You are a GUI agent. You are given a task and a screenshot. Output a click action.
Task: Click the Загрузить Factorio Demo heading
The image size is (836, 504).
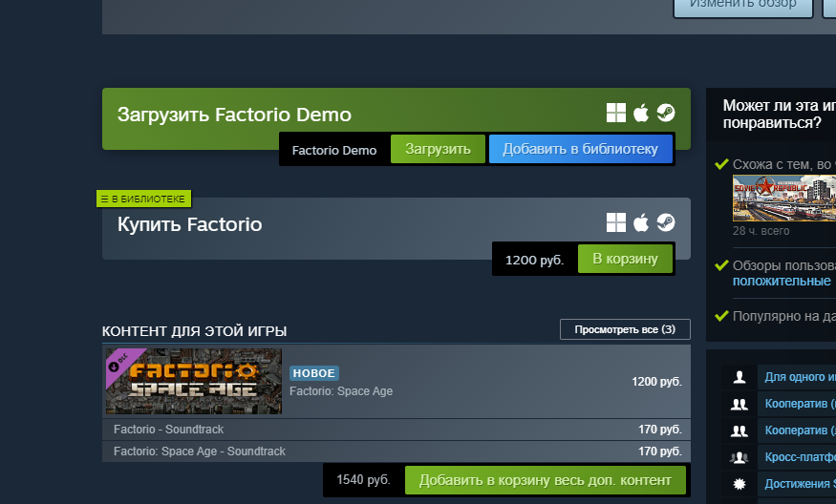[234, 115]
